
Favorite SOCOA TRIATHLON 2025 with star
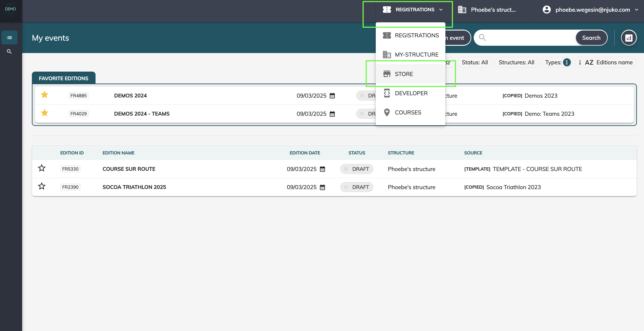42,186
